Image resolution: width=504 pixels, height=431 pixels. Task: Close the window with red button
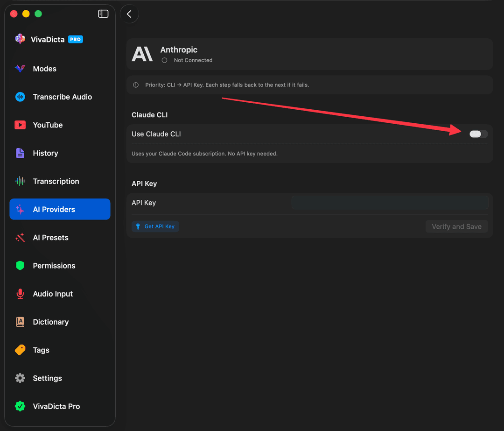point(14,14)
